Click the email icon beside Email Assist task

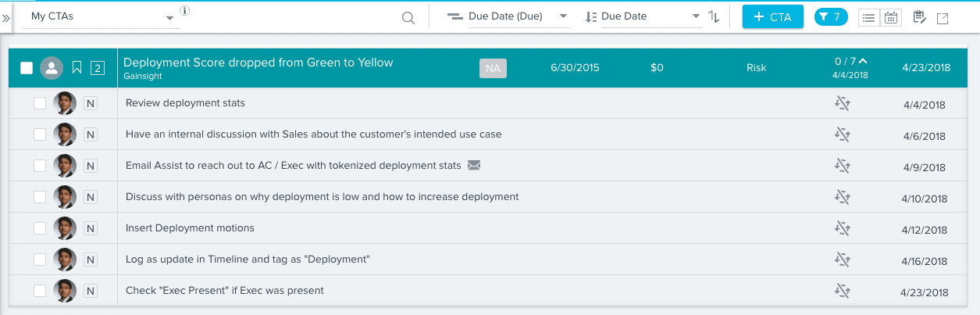pos(474,165)
